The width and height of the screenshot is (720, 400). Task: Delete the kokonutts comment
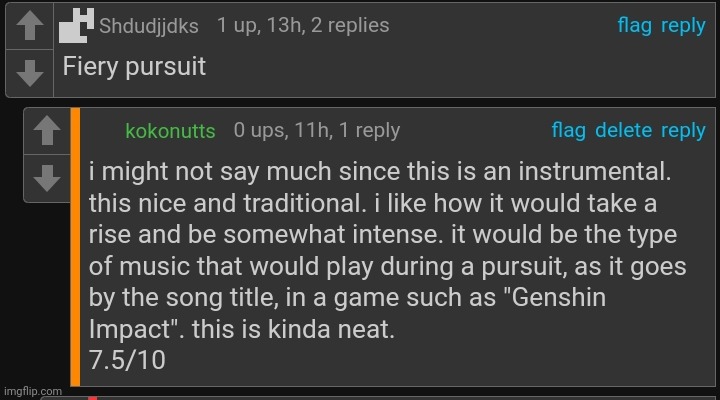tap(623, 130)
